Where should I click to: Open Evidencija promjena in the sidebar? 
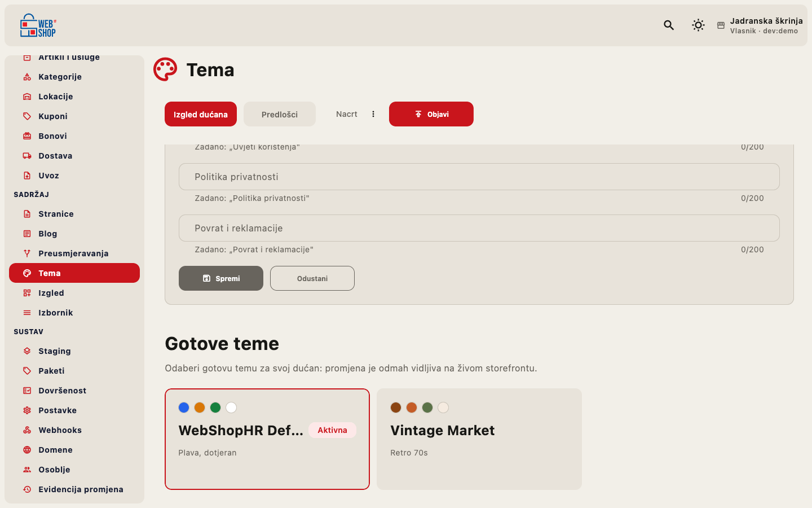pos(74,489)
